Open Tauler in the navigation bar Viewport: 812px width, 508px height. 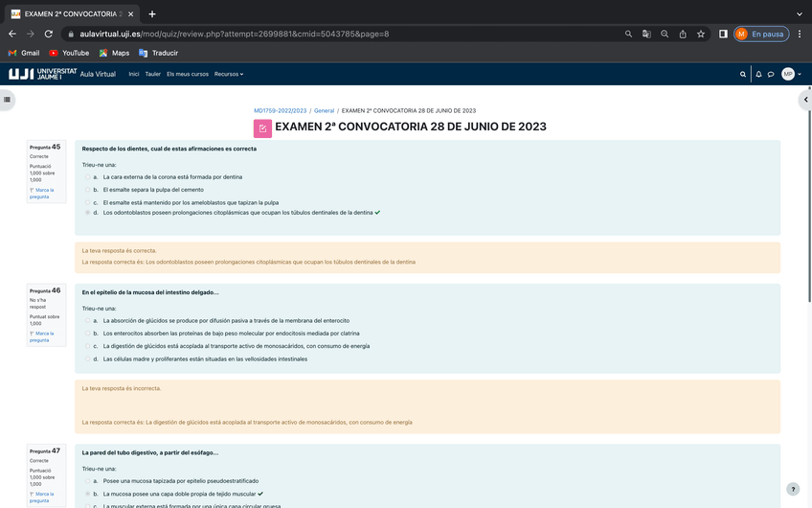(x=153, y=74)
